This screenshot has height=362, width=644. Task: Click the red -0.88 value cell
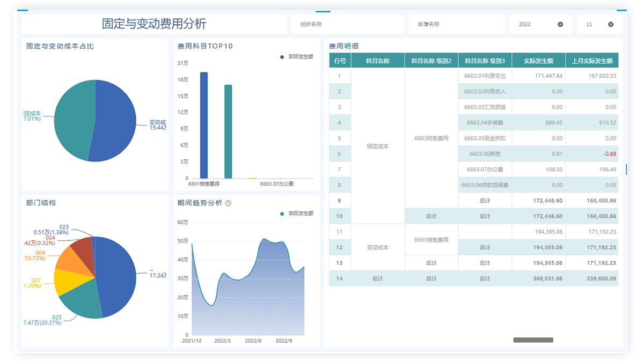pyautogui.click(x=591, y=154)
